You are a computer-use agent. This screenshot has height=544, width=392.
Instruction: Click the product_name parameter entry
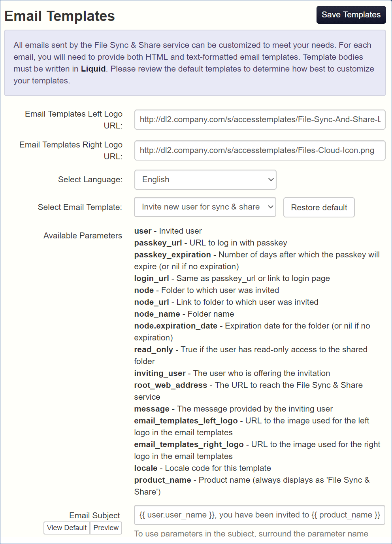pyautogui.click(x=162, y=480)
